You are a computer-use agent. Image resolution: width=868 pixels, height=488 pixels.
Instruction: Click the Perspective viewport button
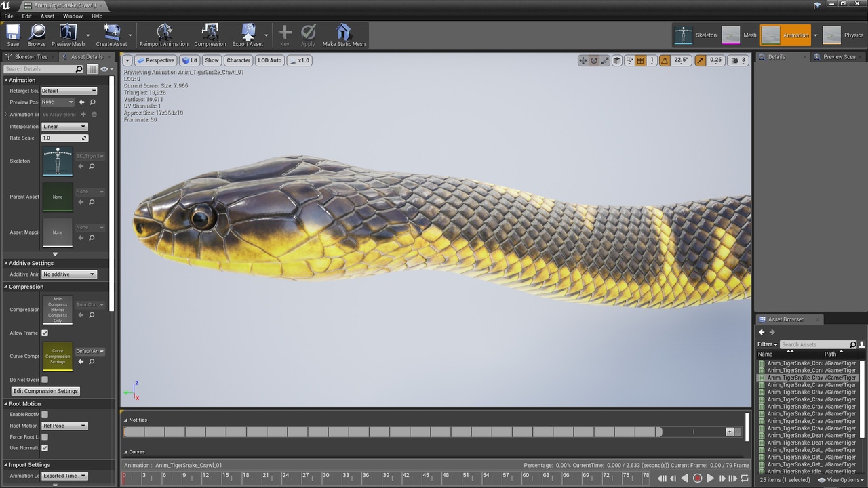click(155, 60)
